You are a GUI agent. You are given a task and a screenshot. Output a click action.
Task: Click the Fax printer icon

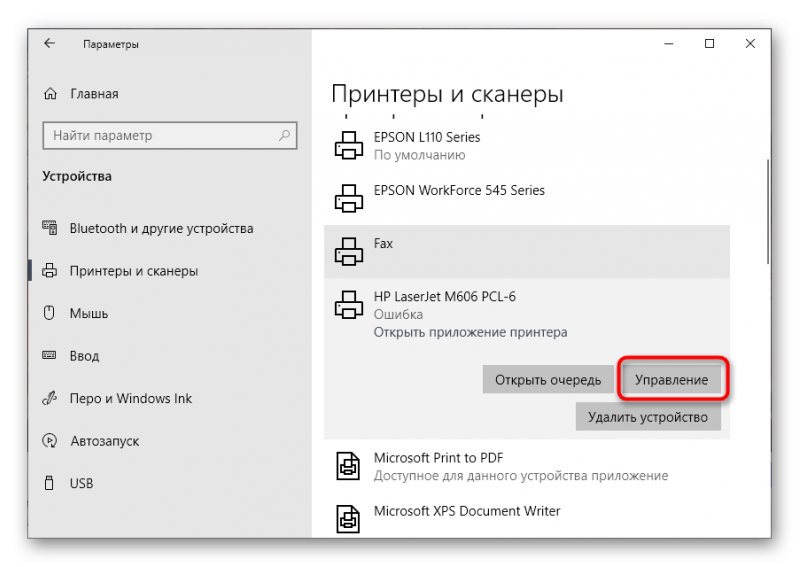point(349,251)
